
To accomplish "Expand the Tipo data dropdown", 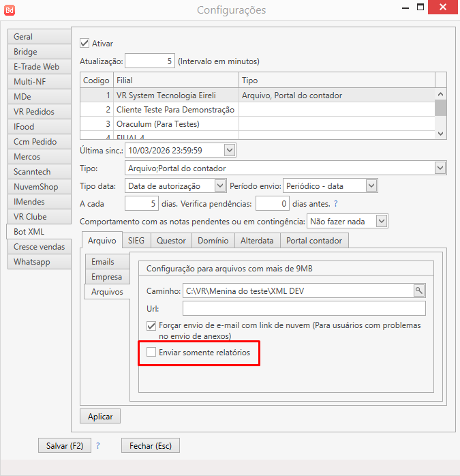I will pyautogui.click(x=219, y=185).
